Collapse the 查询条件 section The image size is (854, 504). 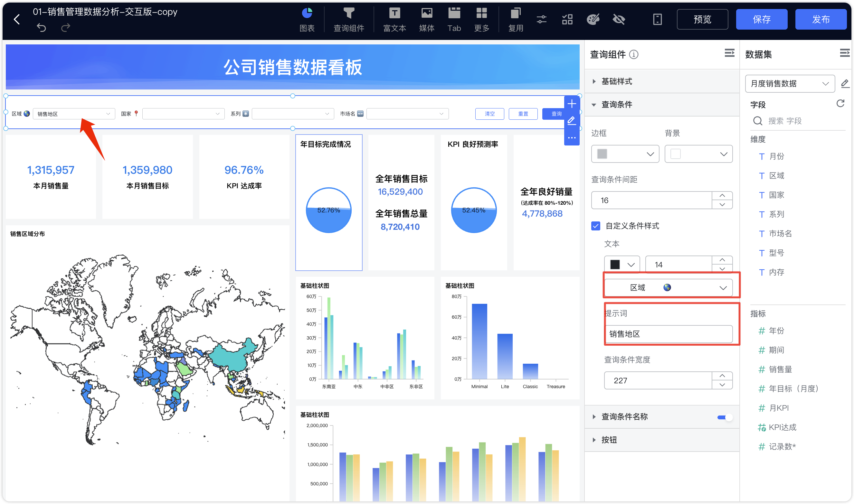[662, 105]
